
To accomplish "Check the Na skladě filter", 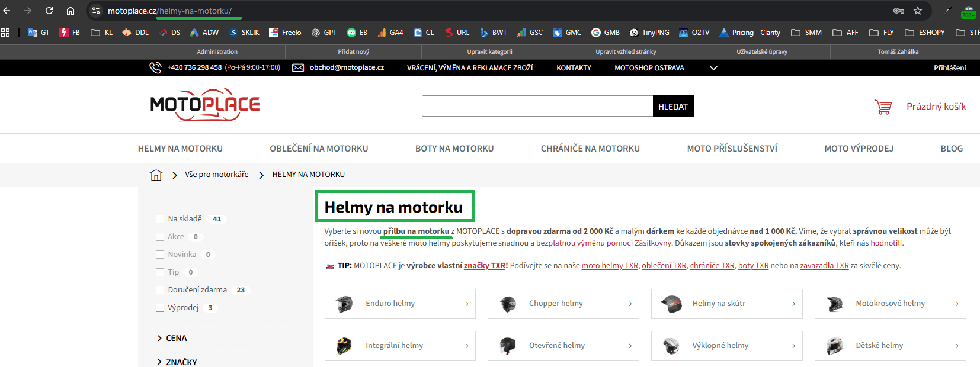I will pos(160,219).
